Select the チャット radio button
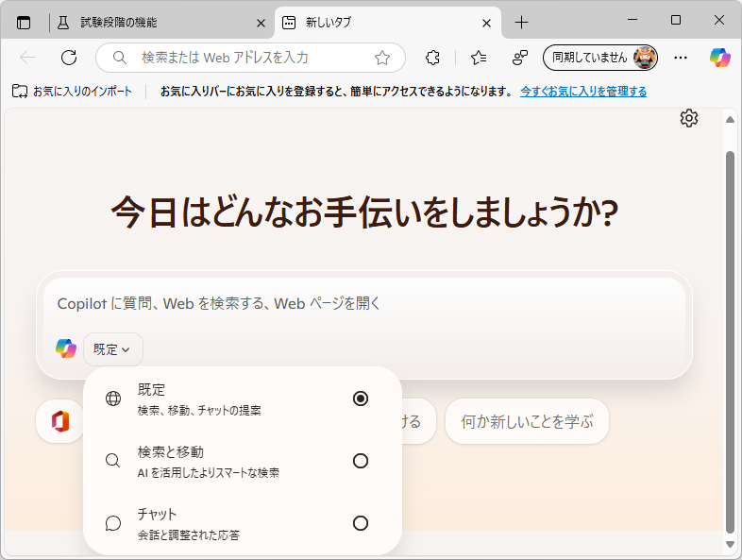Image resolution: width=742 pixels, height=560 pixels. 360,523
